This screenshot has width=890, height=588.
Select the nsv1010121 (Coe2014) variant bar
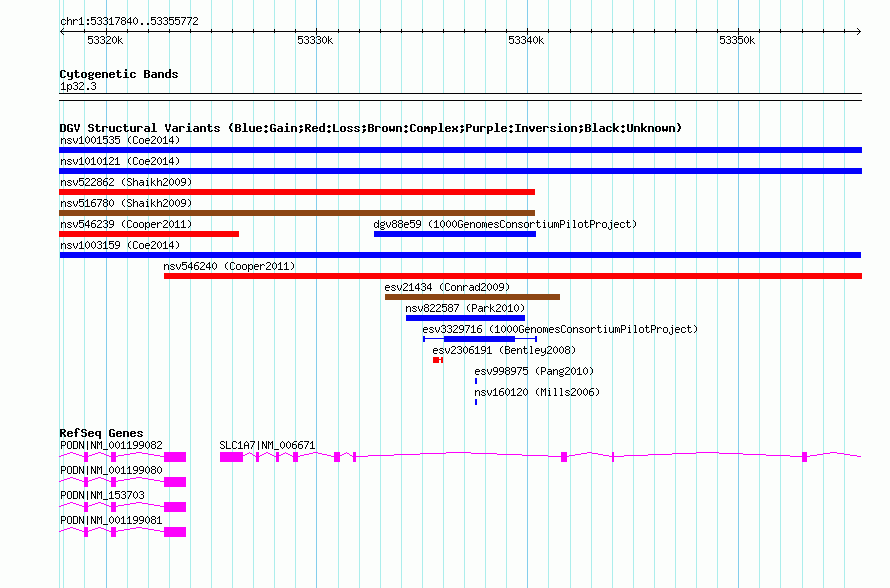point(460,171)
